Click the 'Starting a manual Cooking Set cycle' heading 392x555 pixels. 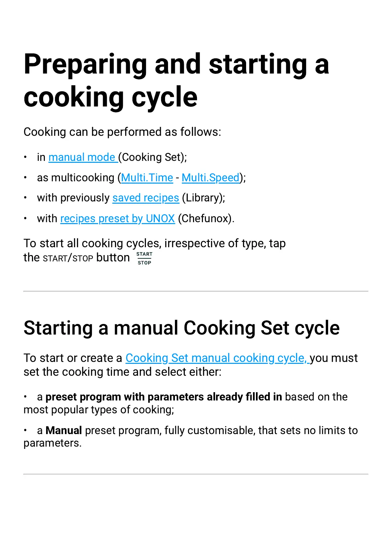click(x=182, y=328)
